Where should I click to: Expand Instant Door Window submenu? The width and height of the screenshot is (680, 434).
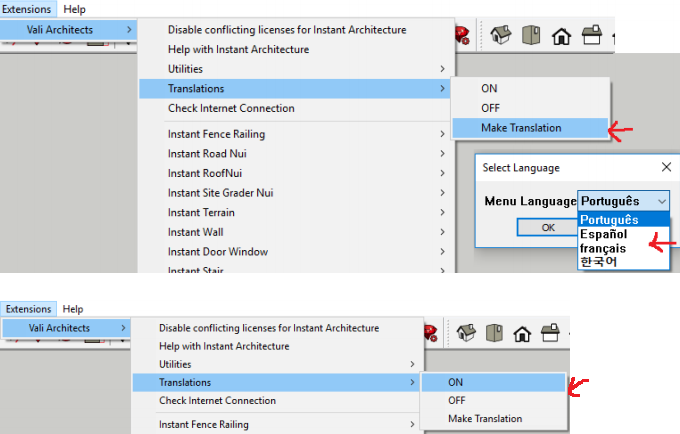(x=297, y=251)
